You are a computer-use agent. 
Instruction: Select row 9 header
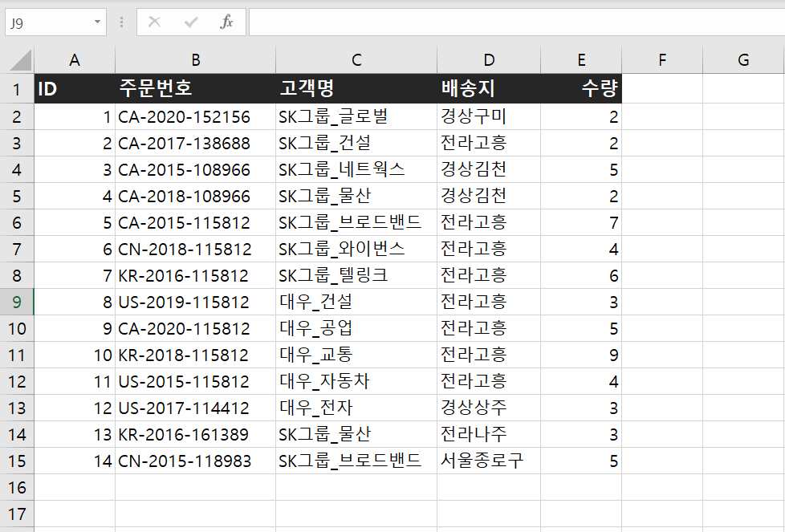[17, 303]
